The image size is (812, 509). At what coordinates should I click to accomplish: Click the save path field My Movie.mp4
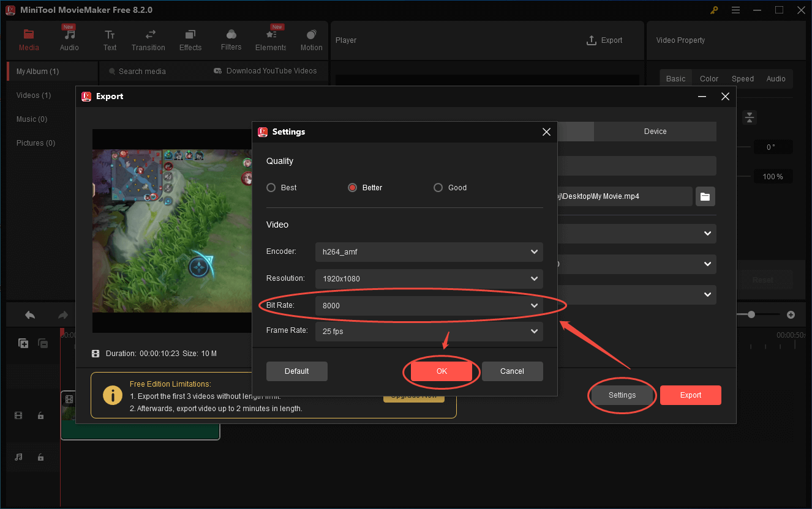625,196
